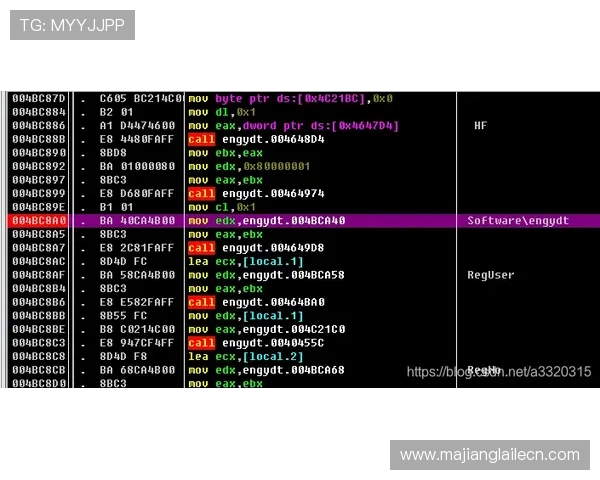Click instruction mov edx,engydt.004BCA40
Viewport: 600px width, 480px height.
(x=267, y=221)
